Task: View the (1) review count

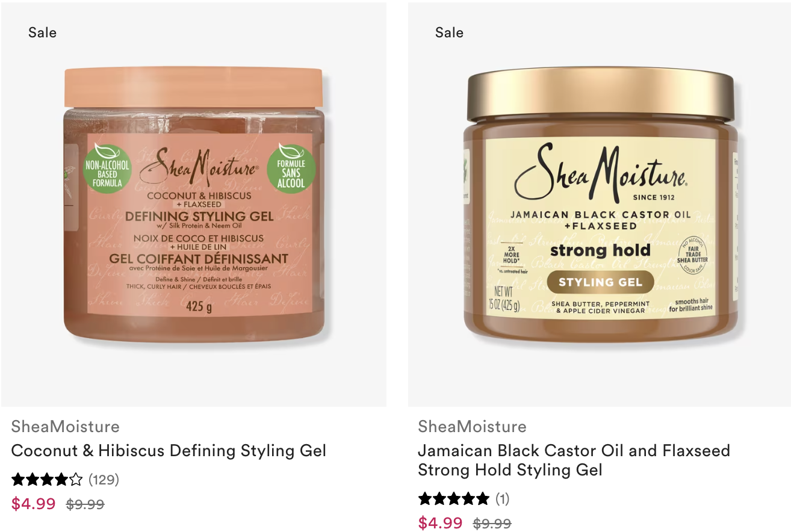Action: (502, 499)
